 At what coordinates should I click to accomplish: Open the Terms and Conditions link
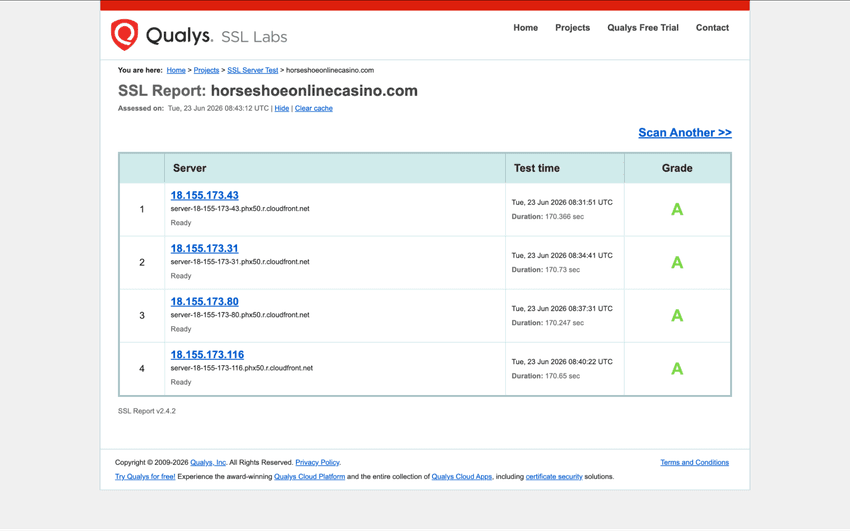coord(694,463)
